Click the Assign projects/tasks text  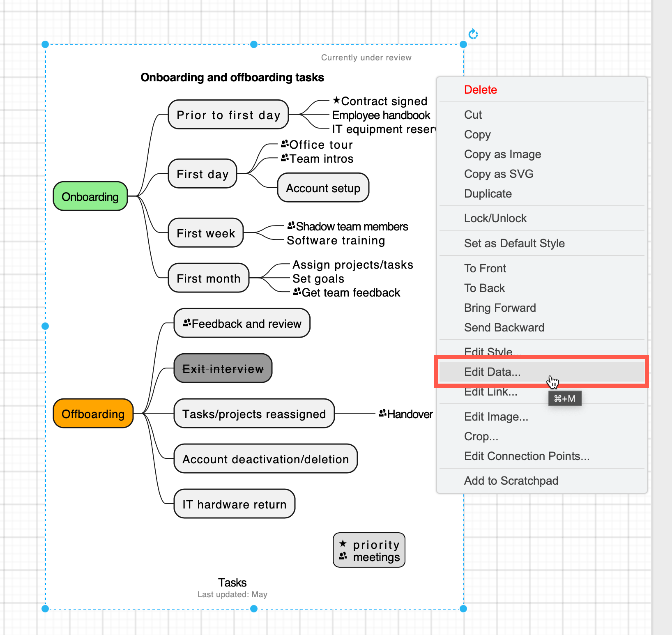click(353, 265)
